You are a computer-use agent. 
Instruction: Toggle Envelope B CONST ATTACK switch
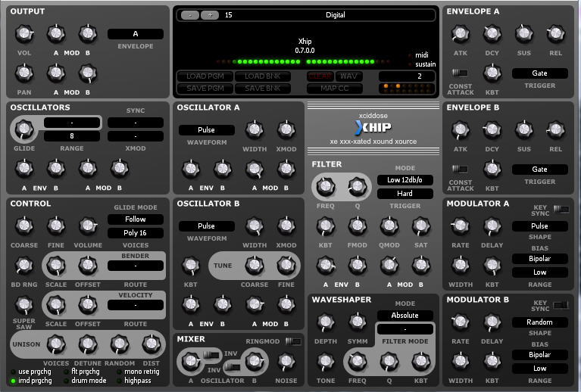pos(460,169)
